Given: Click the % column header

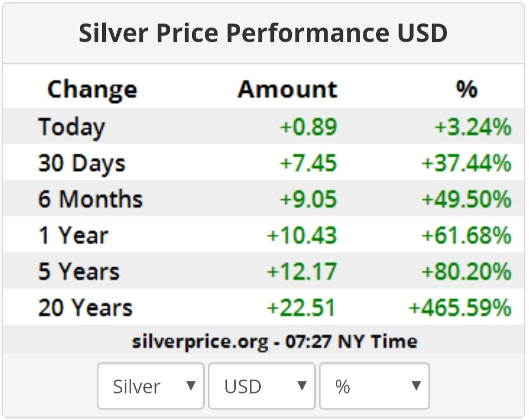Looking at the screenshot, I should coord(467,89).
